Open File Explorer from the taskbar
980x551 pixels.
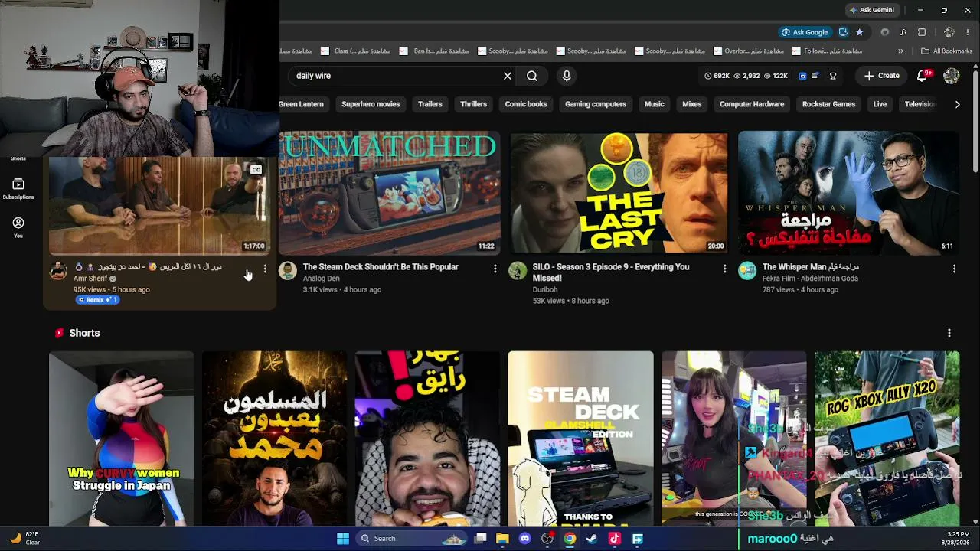coord(502,539)
